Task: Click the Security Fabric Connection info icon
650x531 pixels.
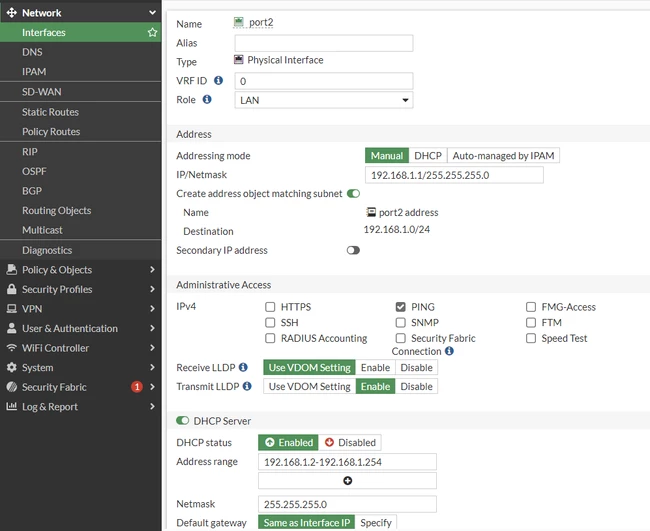Action: 449,351
